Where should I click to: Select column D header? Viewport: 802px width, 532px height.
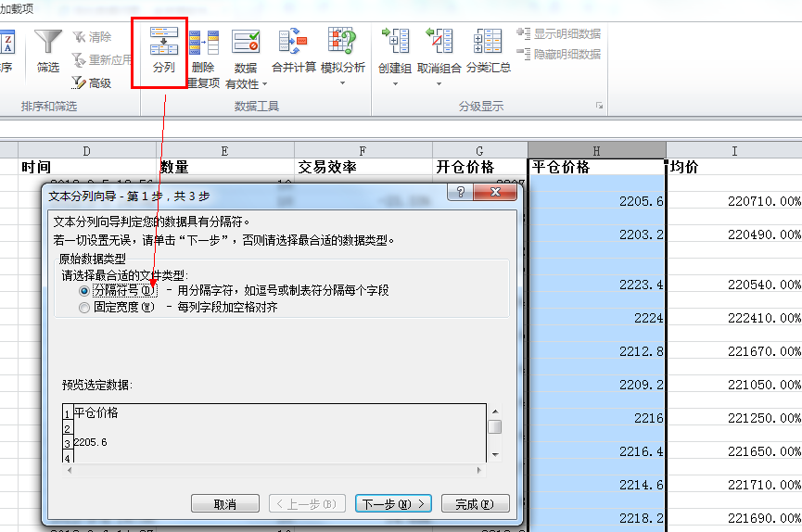click(x=87, y=150)
